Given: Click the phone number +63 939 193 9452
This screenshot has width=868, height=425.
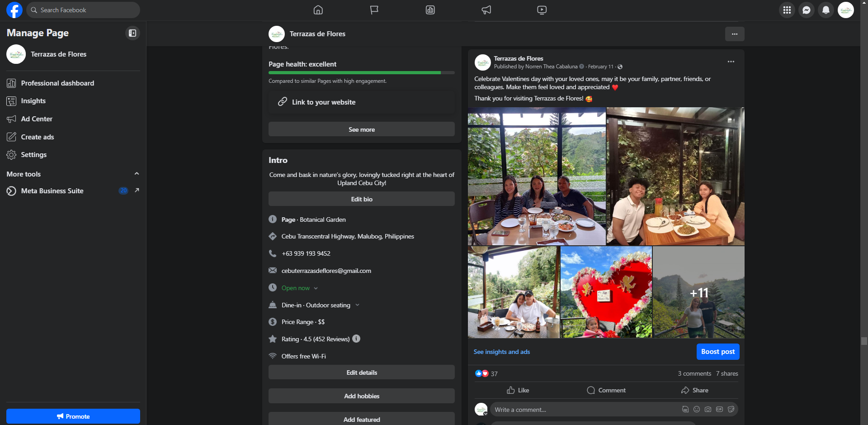Looking at the screenshot, I should click(306, 253).
